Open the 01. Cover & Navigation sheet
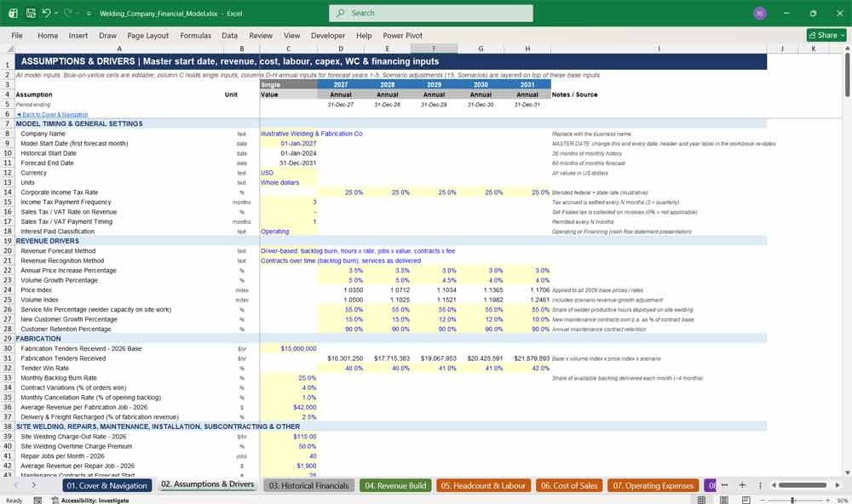Viewport: 852px width, 504px height. 107,485
